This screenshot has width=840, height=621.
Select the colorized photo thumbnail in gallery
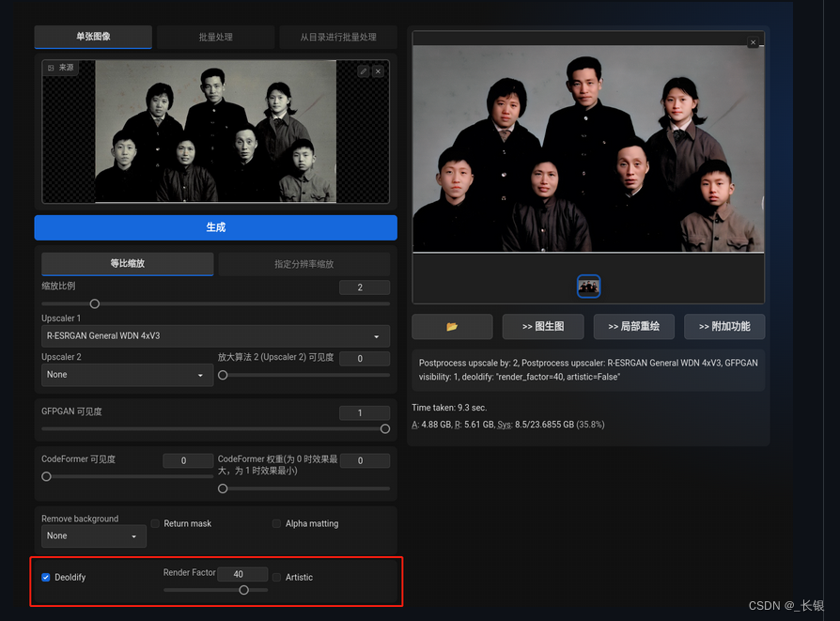[x=588, y=286]
